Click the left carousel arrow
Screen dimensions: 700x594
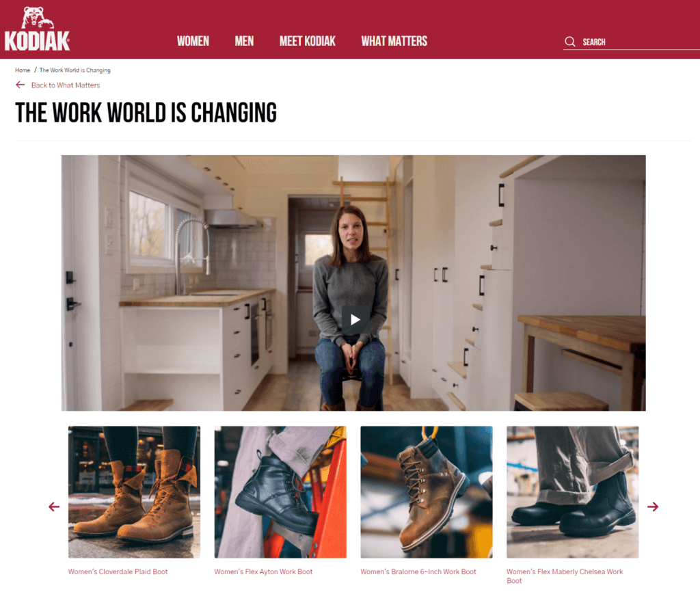click(54, 507)
